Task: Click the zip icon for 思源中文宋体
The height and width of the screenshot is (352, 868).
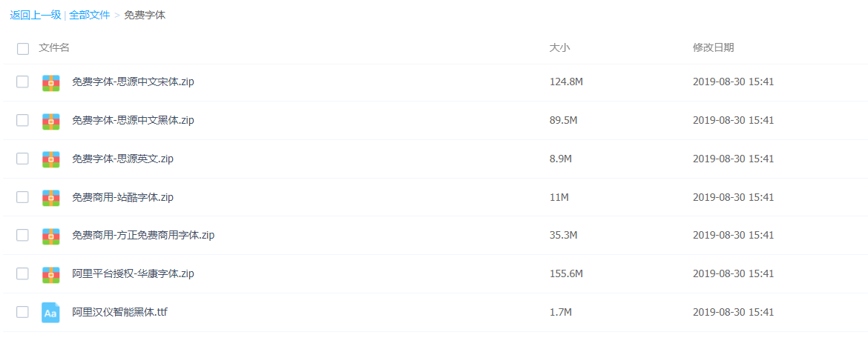Action: point(51,82)
